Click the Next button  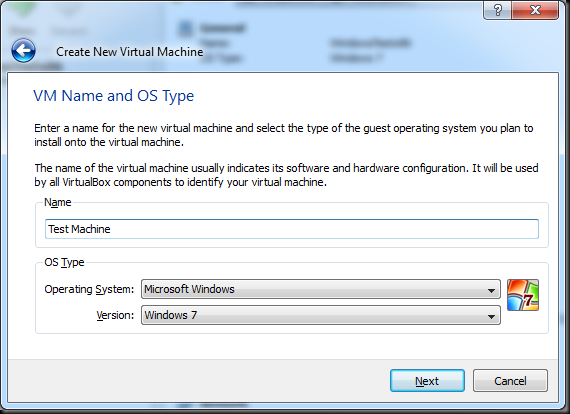(x=427, y=381)
